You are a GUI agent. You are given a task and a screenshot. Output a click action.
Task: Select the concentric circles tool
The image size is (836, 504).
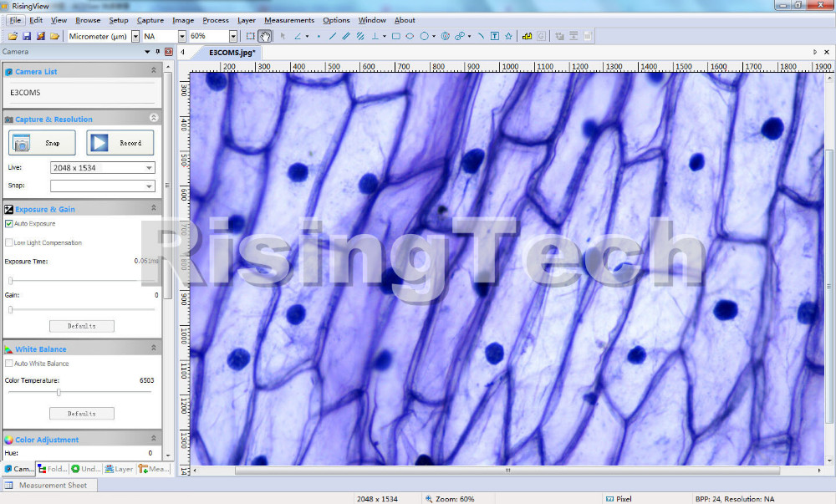(445, 36)
